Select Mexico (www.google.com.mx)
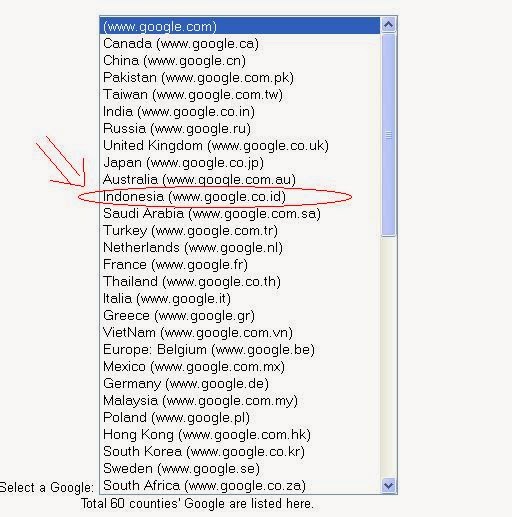The width and height of the screenshot is (512, 517). (x=240, y=366)
